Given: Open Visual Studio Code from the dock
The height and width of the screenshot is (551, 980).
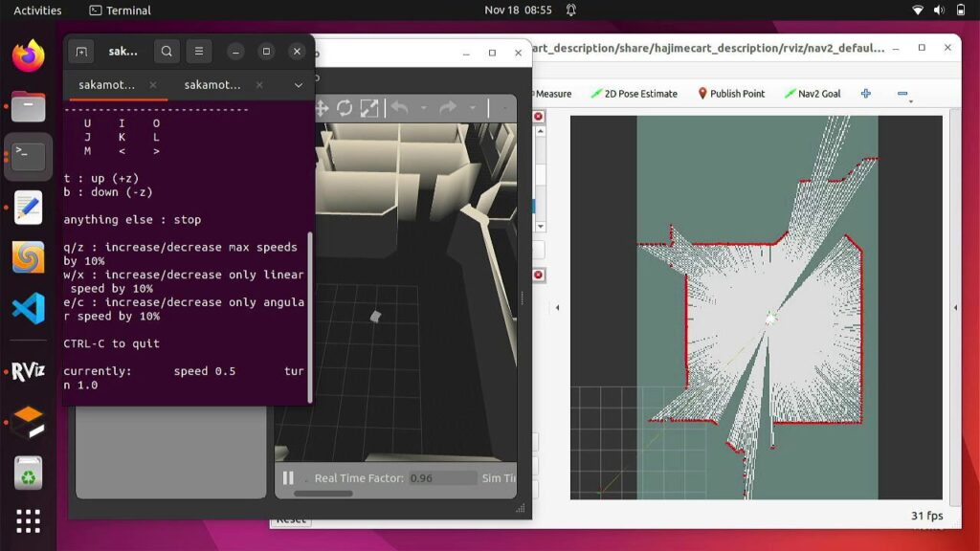Looking at the screenshot, I should (28, 309).
